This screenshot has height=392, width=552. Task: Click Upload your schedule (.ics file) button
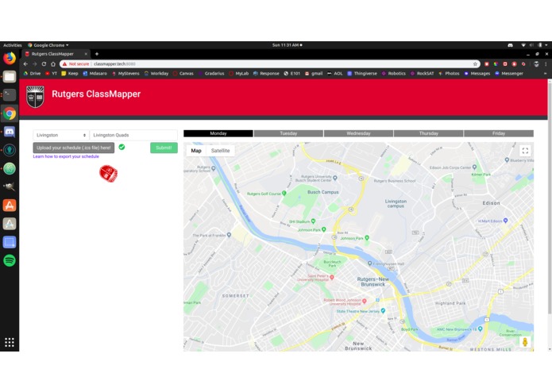tap(74, 148)
